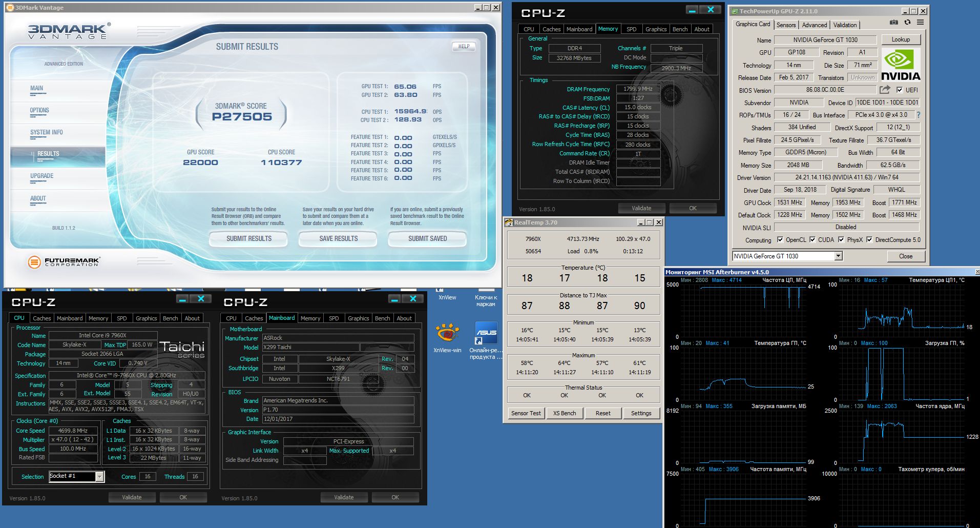The image size is (980, 528).
Task: Click SUBMIT RESULTS button in 3DMark
Action: (x=248, y=239)
